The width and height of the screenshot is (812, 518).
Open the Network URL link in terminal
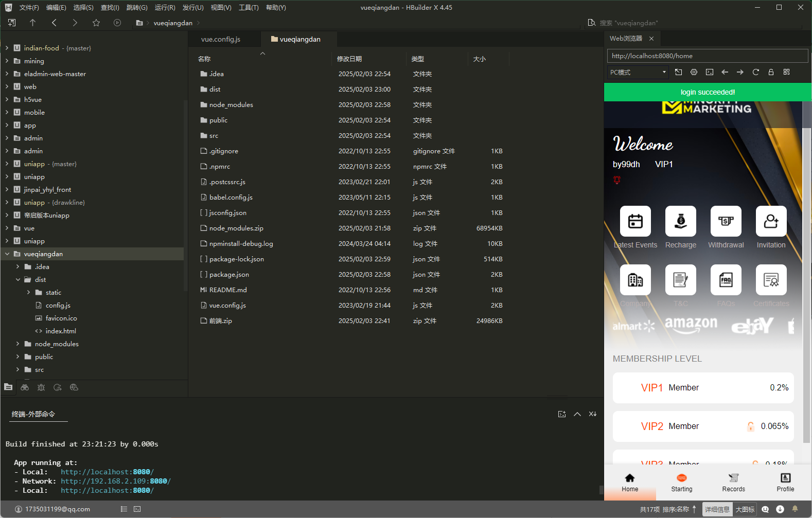[115, 481]
